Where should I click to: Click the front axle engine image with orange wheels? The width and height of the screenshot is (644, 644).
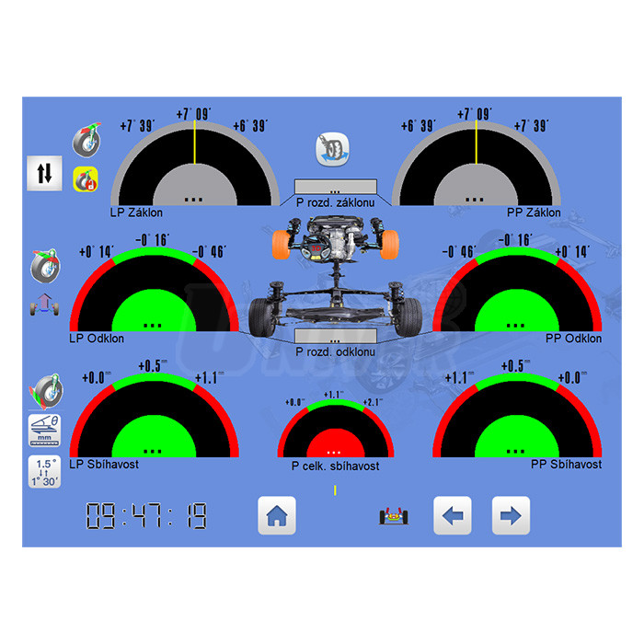point(333,239)
